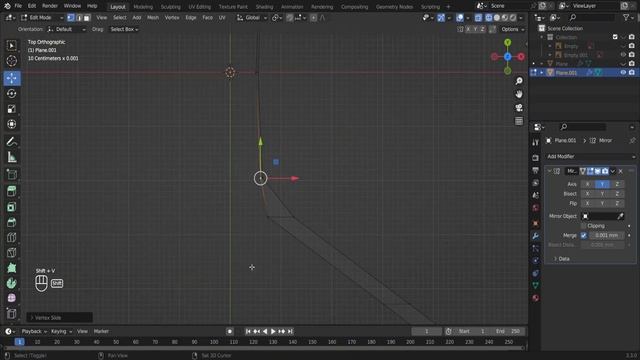Viewport: 640px width, 360px height.
Task: Select the Inset Faces tool
Action: (x=11, y=207)
